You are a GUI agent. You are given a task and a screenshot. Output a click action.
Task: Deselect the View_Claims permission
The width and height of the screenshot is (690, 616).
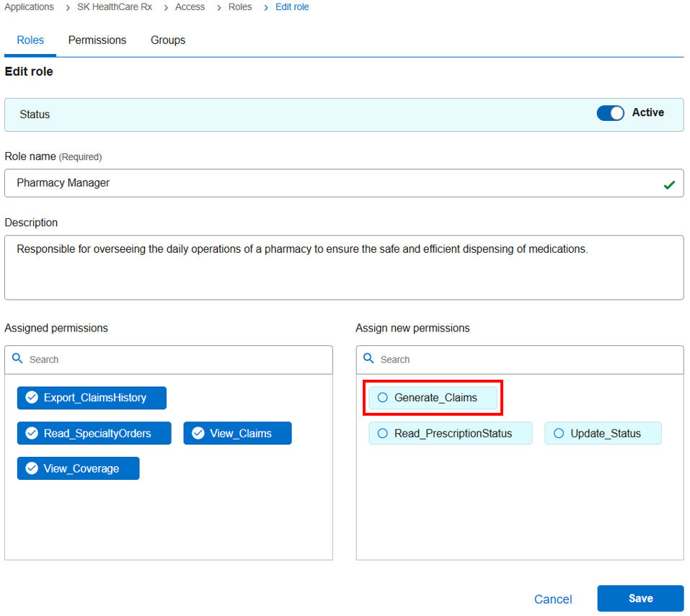click(x=238, y=433)
